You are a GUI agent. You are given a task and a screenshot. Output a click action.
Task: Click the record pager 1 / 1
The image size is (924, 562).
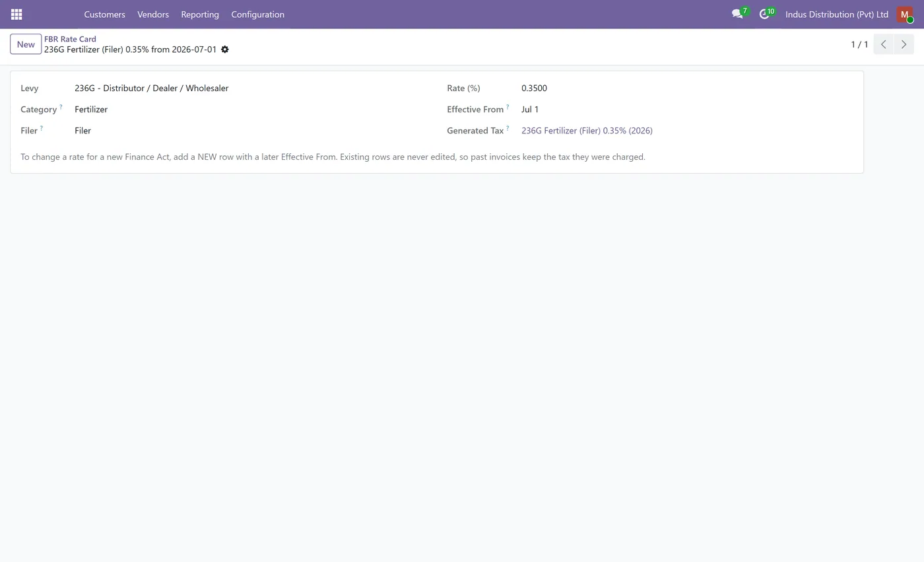[x=859, y=44]
